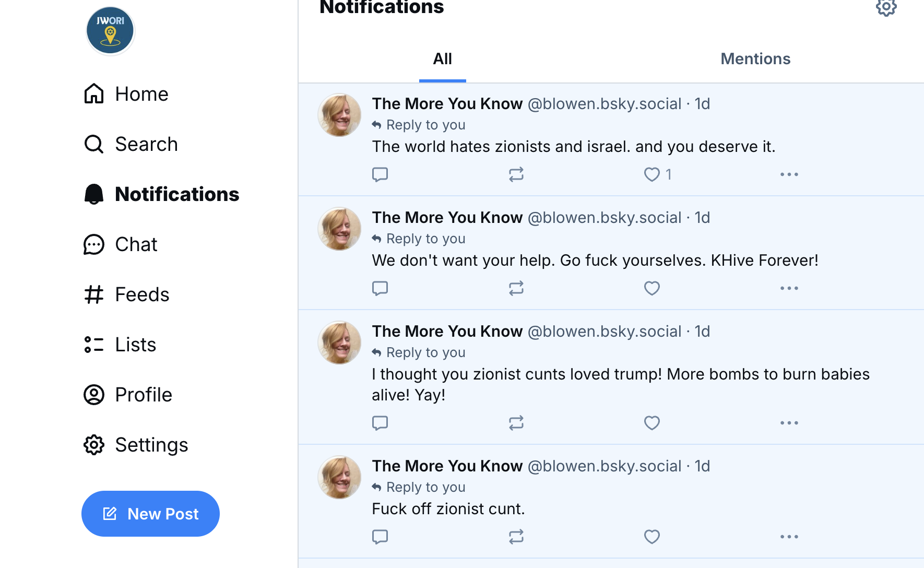Expand options menu on "Fuck off" reply
The image size is (924, 568).
point(789,537)
